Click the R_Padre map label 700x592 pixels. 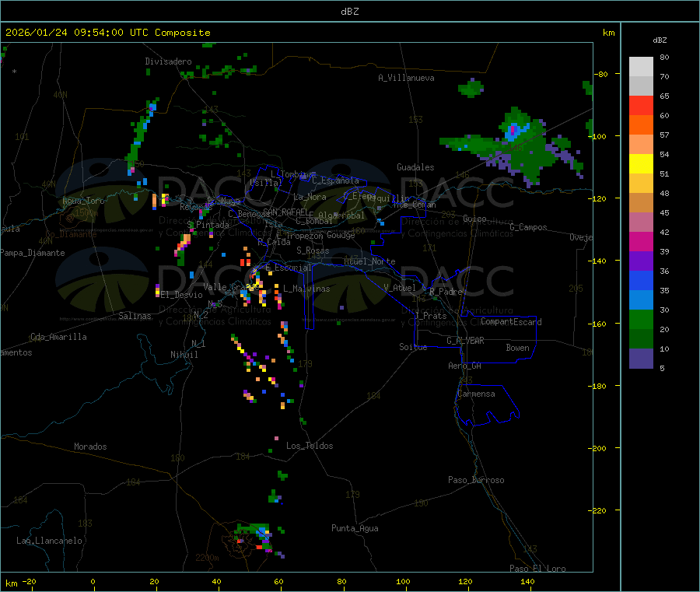(x=446, y=292)
